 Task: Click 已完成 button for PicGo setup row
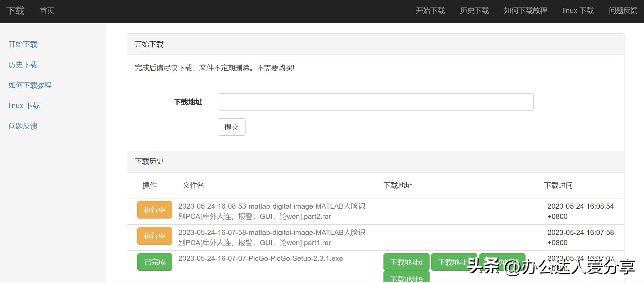coord(155,262)
